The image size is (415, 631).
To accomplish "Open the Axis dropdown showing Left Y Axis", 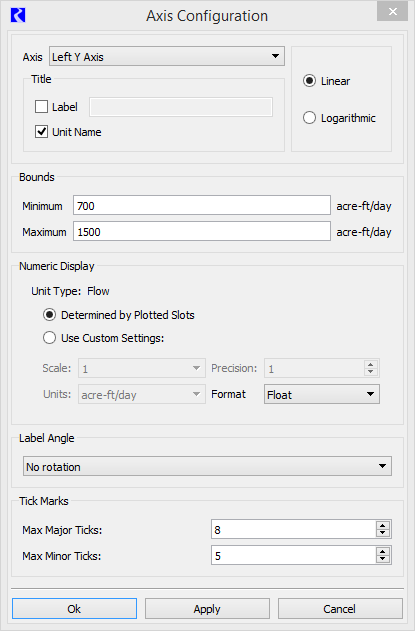I will (167, 56).
